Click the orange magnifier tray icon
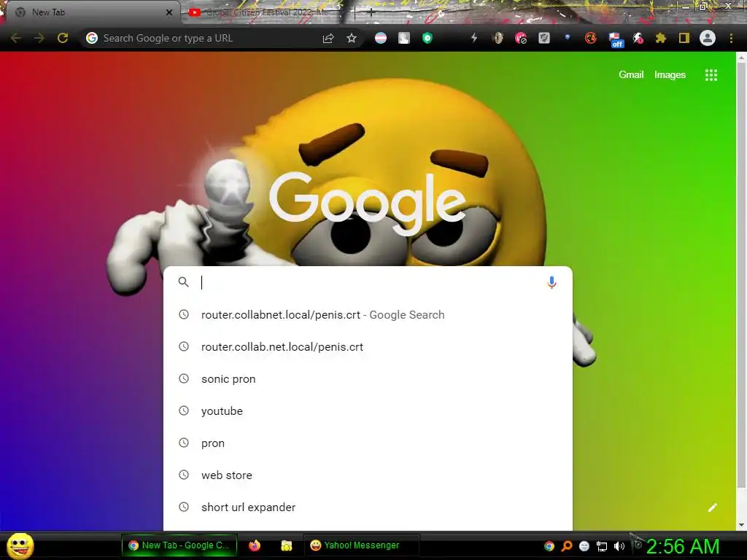This screenshot has height=560, width=747. (567, 546)
